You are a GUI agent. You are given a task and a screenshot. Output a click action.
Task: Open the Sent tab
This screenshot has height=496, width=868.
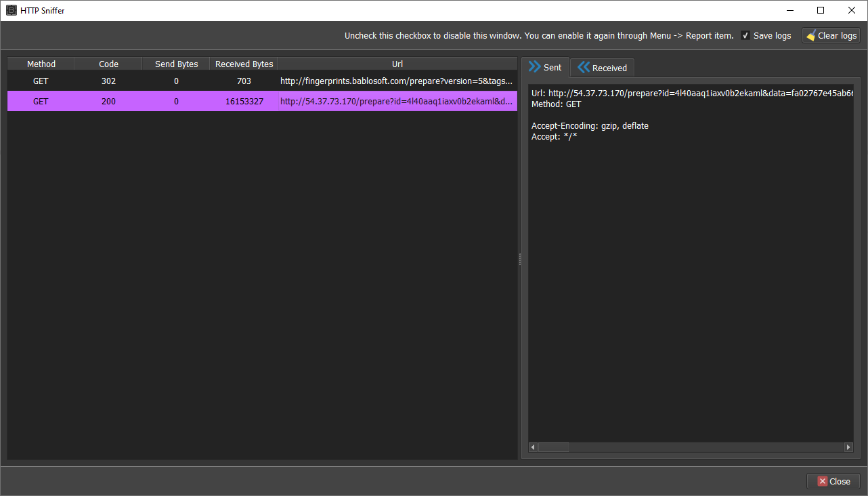[x=545, y=67]
